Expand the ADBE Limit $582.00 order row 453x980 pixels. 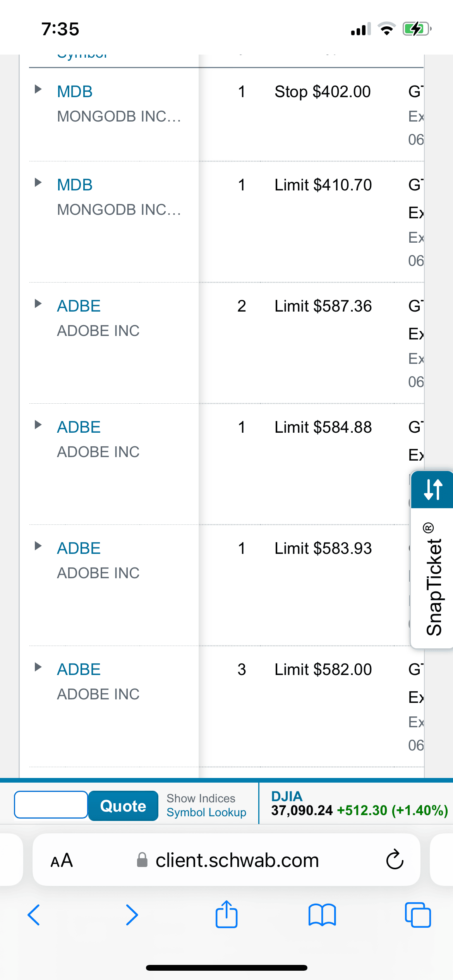click(38, 667)
